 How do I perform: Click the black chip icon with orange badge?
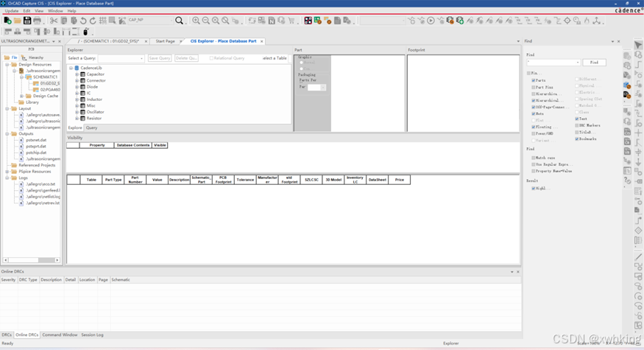click(x=627, y=95)
